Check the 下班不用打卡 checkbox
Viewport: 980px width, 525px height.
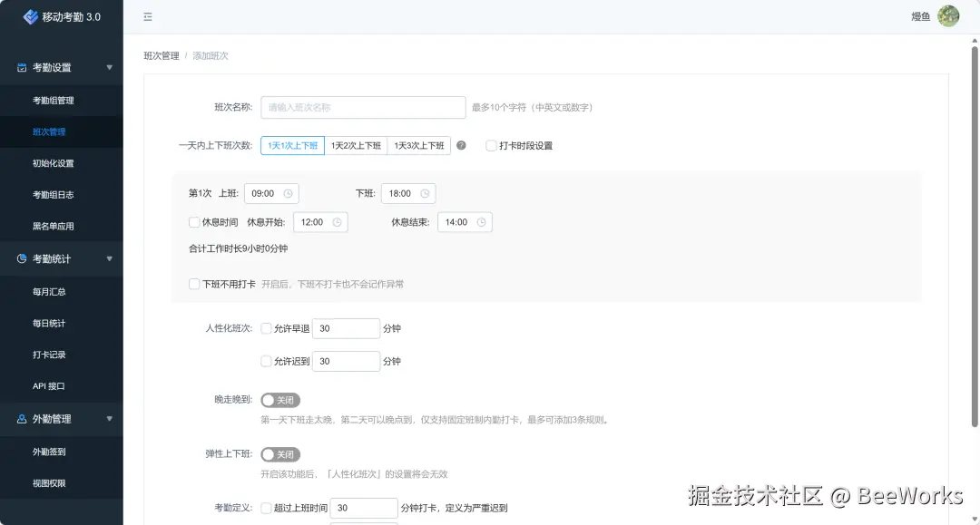tap(194, 284)
